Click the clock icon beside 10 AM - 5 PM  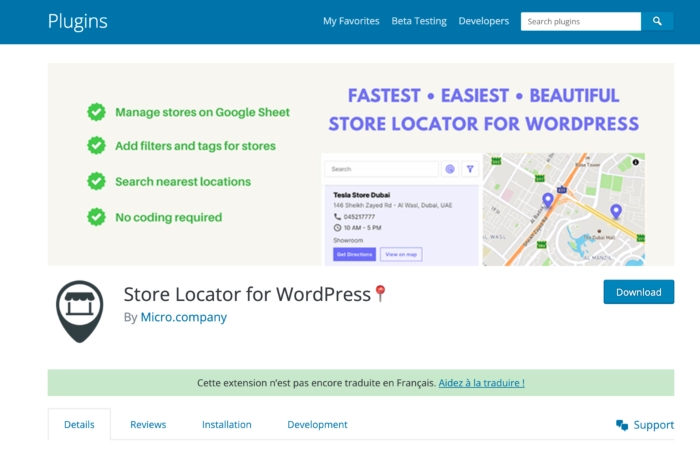[x=337, y=228]
